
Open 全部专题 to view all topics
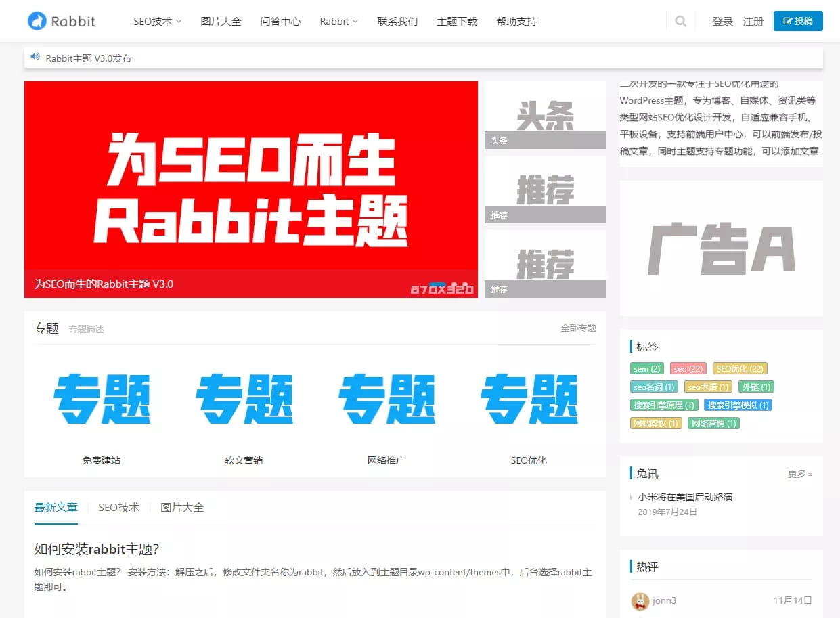(x=579, y=328)
